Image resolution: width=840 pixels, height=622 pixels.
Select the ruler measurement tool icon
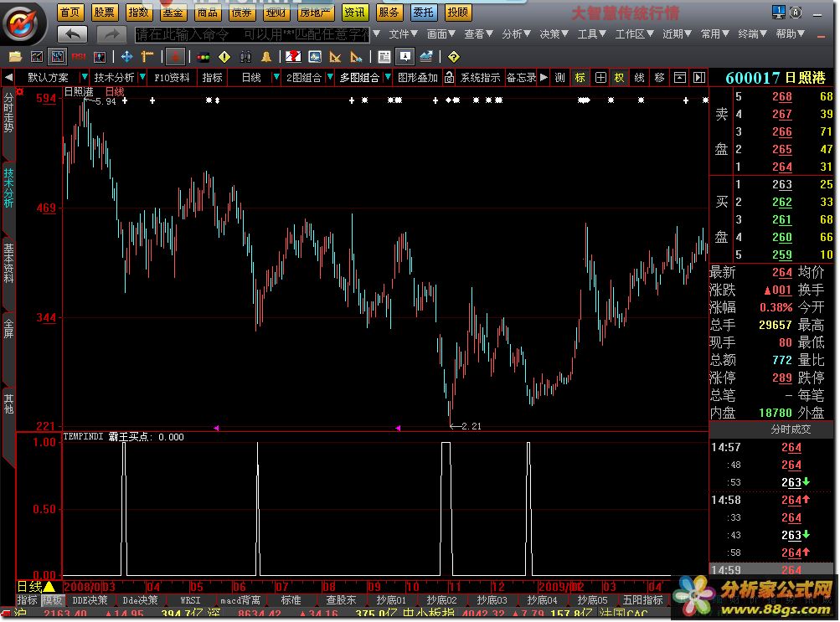(x=147, y=56)
